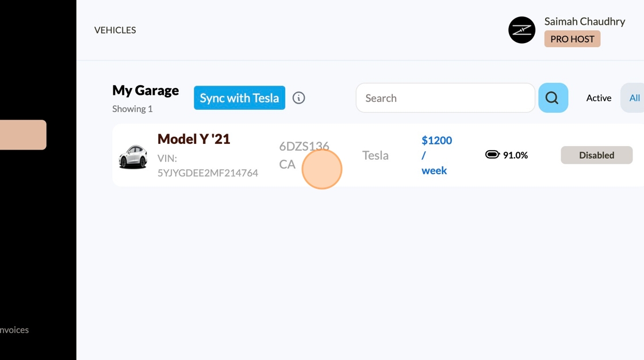
Task: Focus the Search input field
Action: pyautogui.click(x=445, y=98)
